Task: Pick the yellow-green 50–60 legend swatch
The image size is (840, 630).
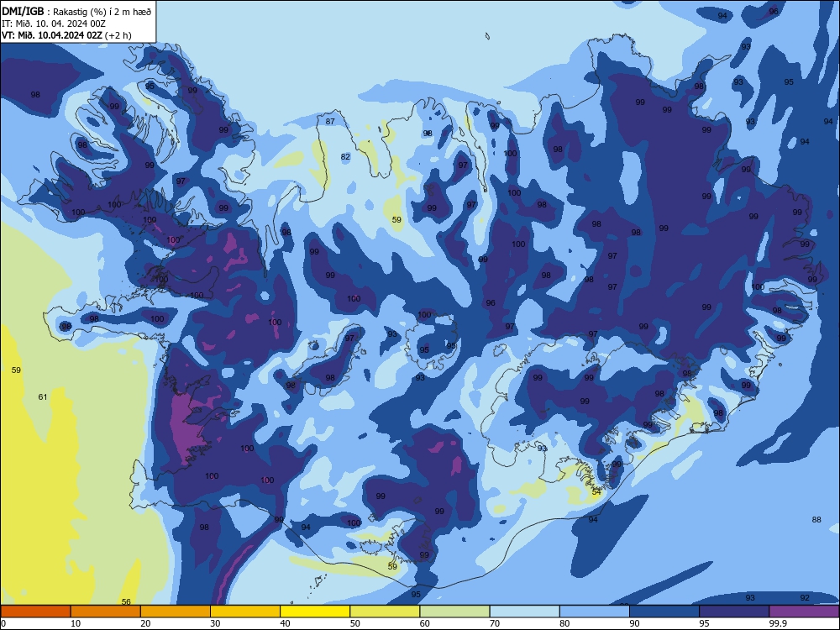Action: point(385,612)
